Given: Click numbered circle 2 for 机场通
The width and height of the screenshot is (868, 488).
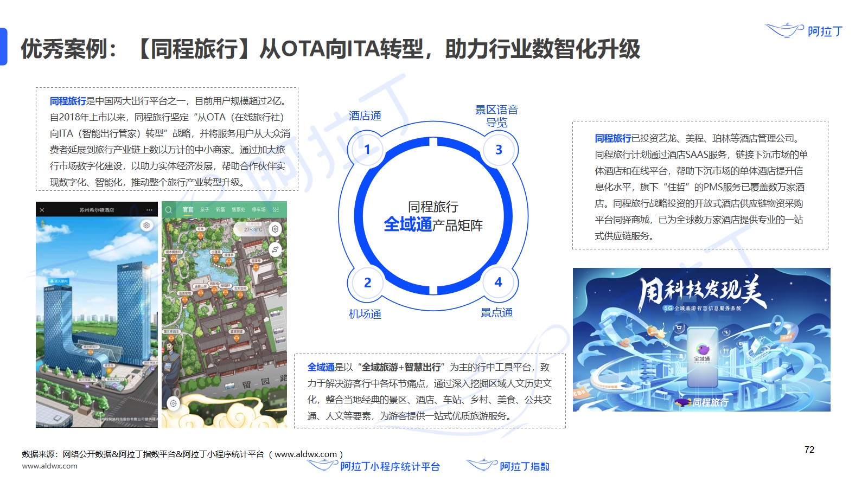Looking at the screenshot, I should coord(367,282).
